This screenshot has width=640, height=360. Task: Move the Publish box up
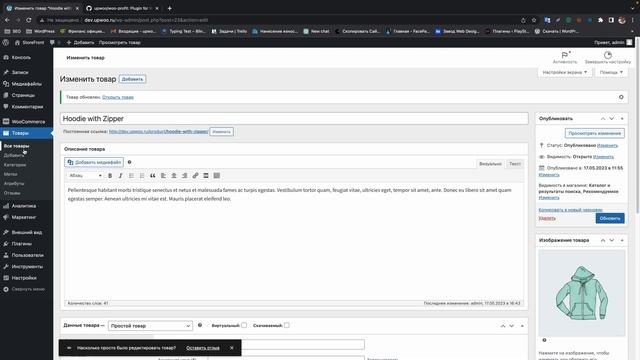pyautogui.click(x=602, y=118)
